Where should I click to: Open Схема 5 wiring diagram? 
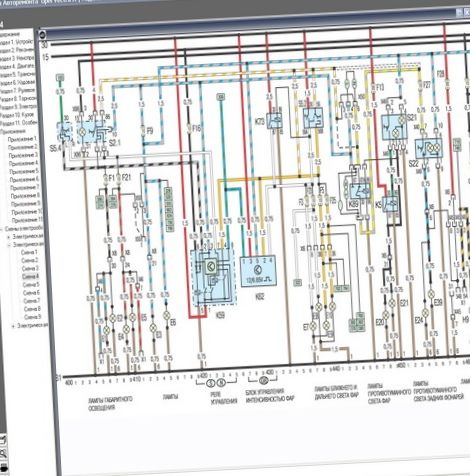pyautogui.click(x=31, y=285)
